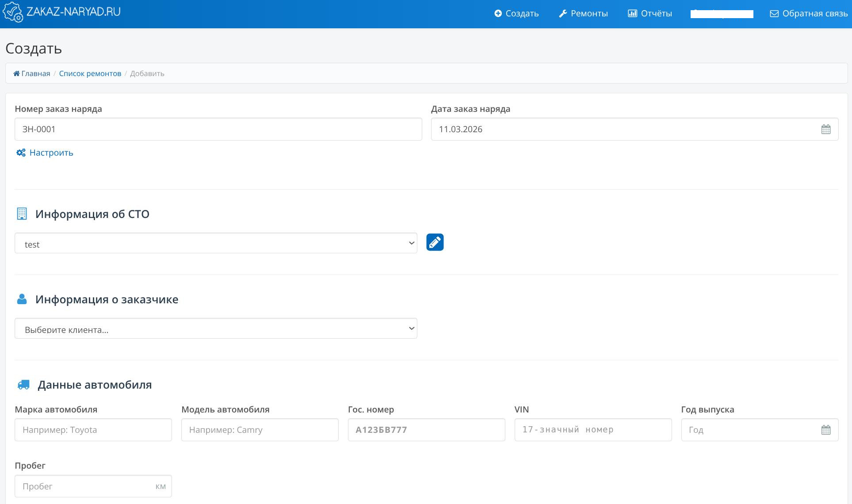Click the truck icon near Данные автомобиля

tap(23, 385)
